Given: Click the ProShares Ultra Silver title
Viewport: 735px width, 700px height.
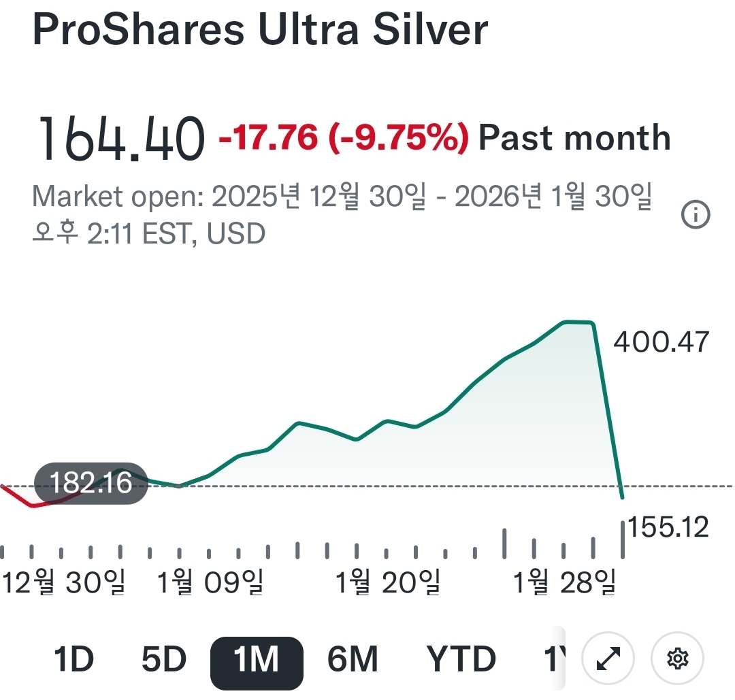Looking at the screenshot, I should (x=260, y=31).
